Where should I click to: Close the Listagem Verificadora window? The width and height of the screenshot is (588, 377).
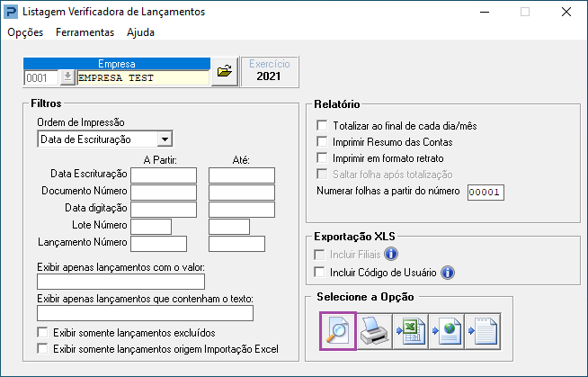point(566,12)
